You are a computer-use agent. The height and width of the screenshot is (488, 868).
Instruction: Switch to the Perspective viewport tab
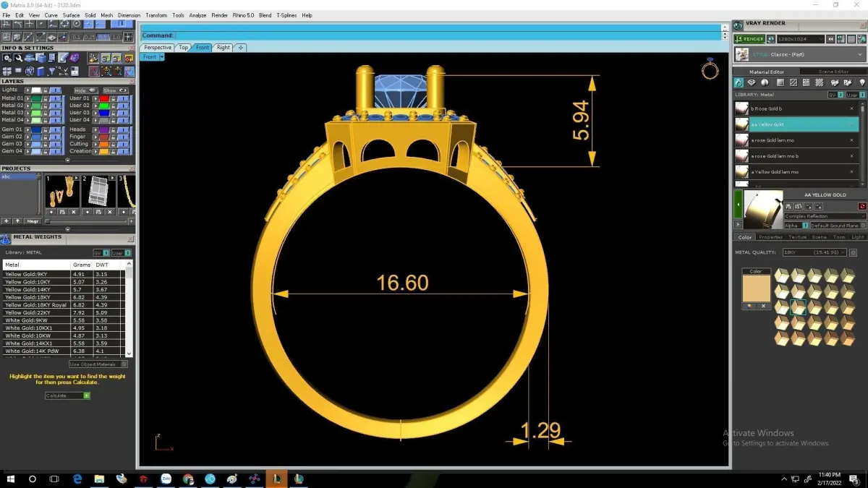pyautogui.click(x=157, y=48)
